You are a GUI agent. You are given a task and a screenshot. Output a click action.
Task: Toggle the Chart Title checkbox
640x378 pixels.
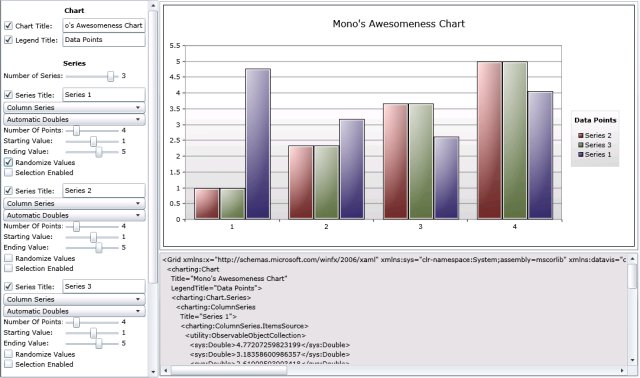click(8, 26)
